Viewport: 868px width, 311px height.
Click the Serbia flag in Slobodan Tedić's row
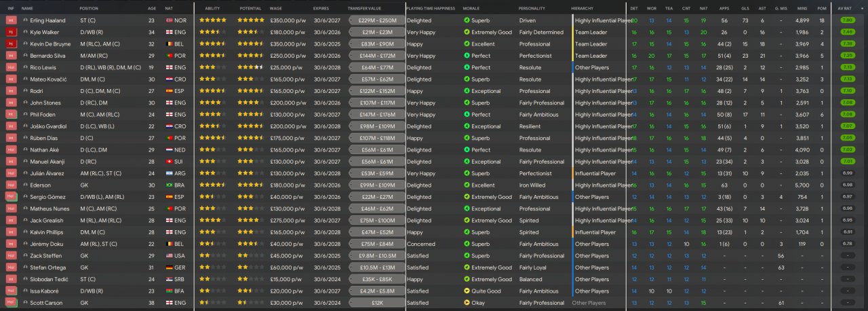[169, 279]
